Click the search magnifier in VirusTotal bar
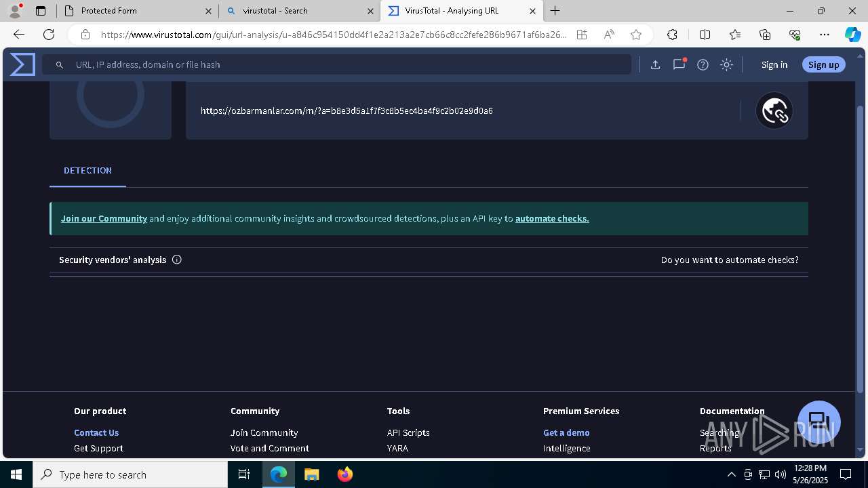 pos(60,64)
